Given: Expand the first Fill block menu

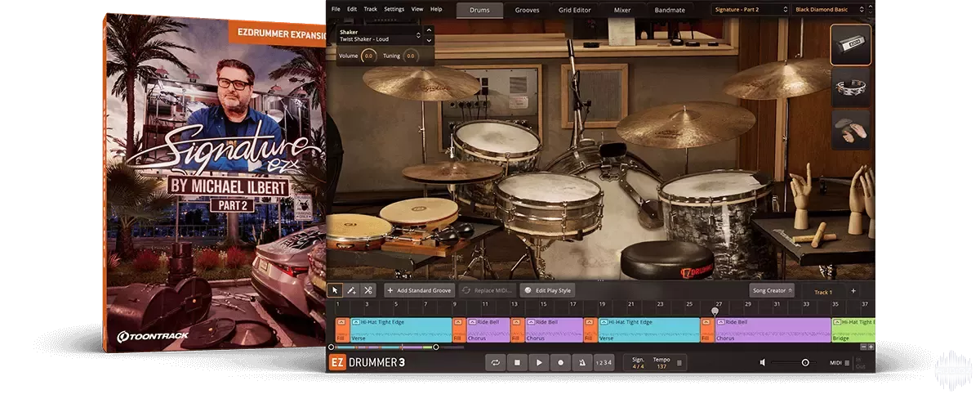Looking at the screenshot, I should tap(341, 323).
